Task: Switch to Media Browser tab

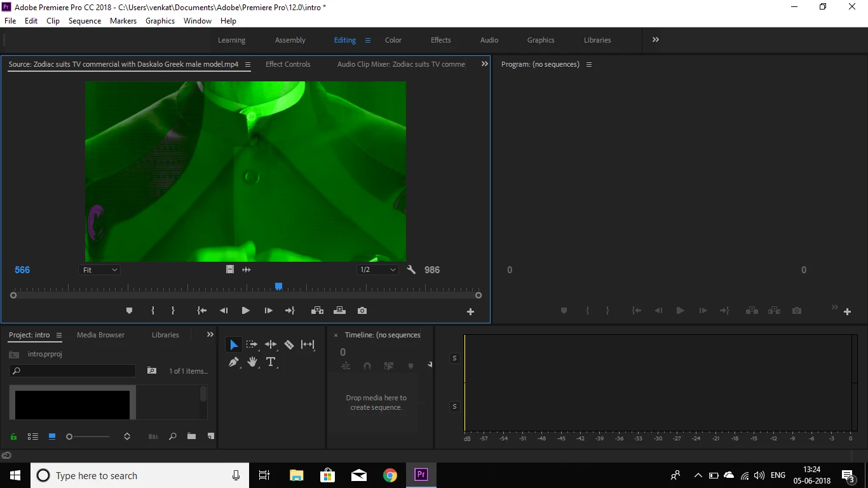Action: point(100,335)
